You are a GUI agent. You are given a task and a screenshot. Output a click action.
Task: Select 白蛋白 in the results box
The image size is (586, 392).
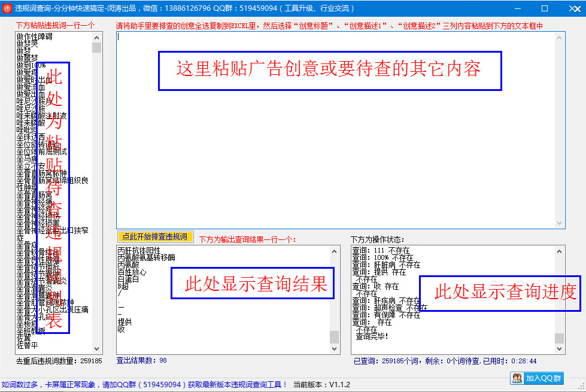pos(128,279)
